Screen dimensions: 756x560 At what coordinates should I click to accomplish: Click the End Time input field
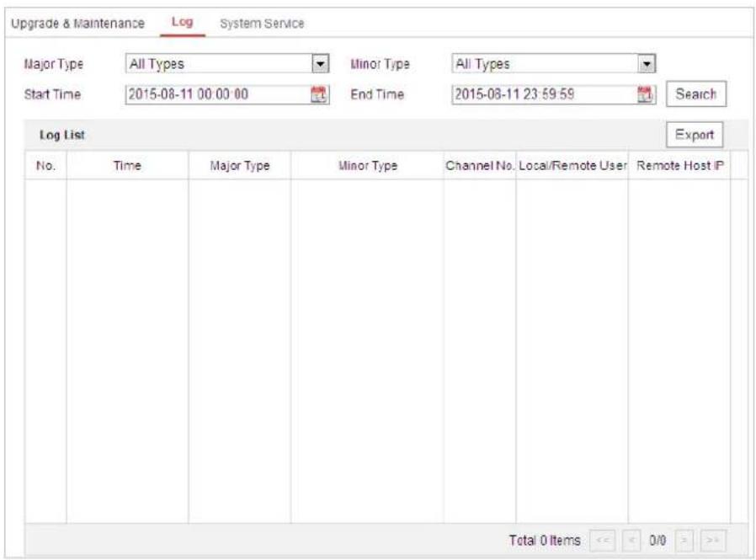553,94
